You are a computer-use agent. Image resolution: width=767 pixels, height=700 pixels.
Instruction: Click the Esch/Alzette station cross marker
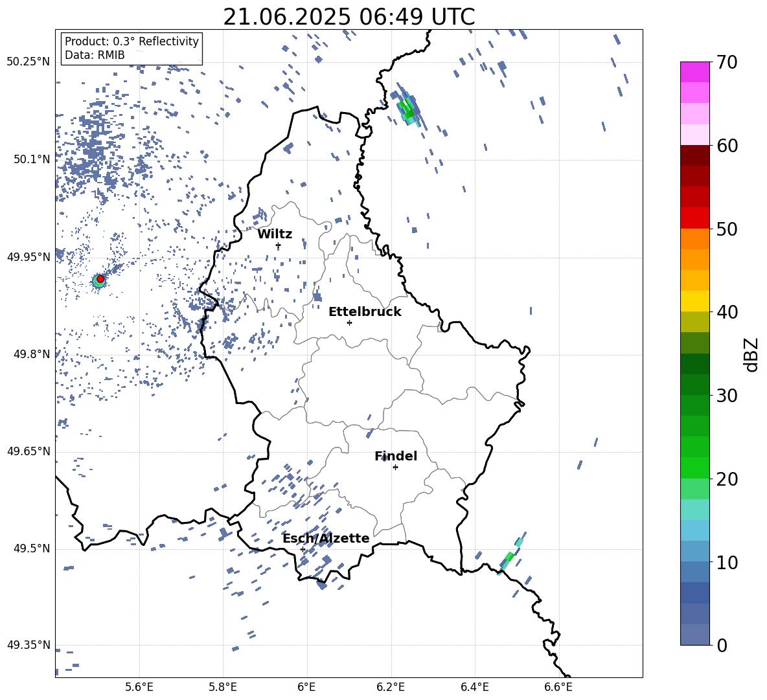303,549
